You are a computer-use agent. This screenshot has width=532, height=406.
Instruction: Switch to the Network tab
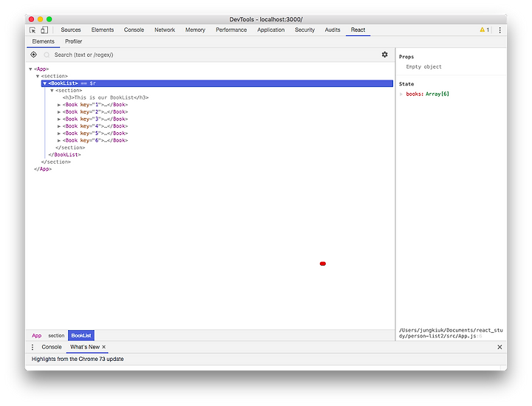pos(165,30)
